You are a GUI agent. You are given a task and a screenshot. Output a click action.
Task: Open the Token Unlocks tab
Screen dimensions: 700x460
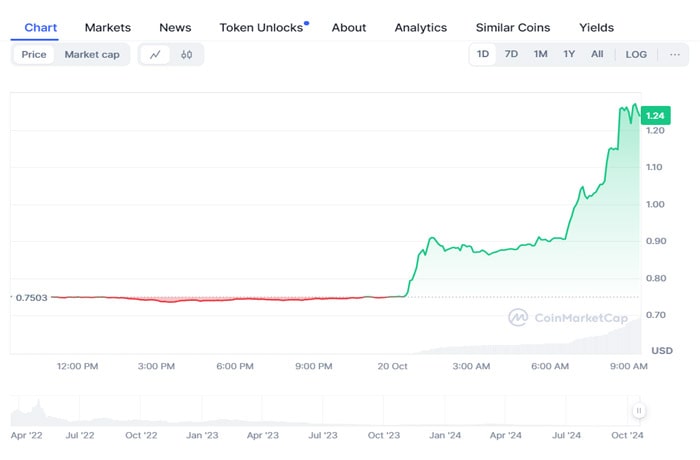coord(262,28)
